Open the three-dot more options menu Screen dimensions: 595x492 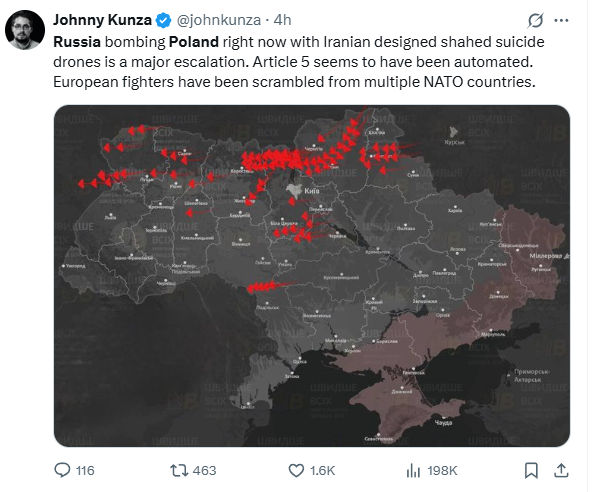point(561,20)
